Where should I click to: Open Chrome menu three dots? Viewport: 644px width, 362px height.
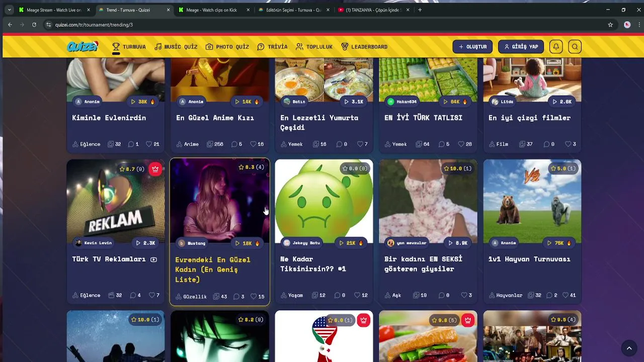point(640,25)
